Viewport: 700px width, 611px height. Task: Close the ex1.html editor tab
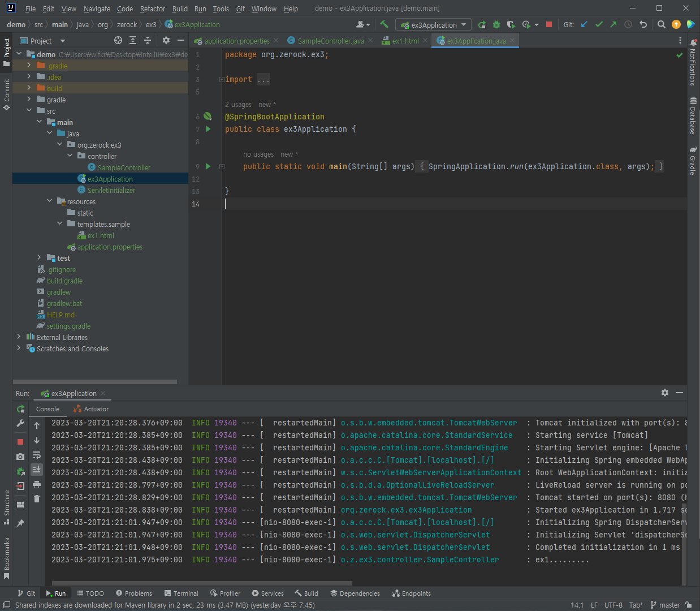click(x=425, y=40)
